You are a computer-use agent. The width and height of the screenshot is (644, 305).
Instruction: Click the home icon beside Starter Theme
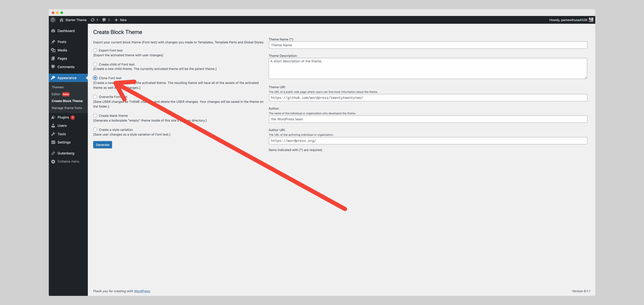[x=61, y=20]
